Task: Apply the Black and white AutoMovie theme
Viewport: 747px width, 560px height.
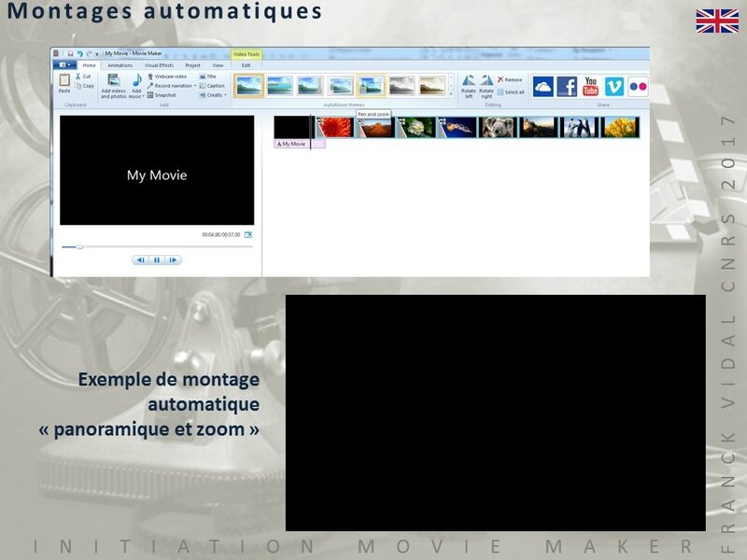Action: tap(402, 86)
